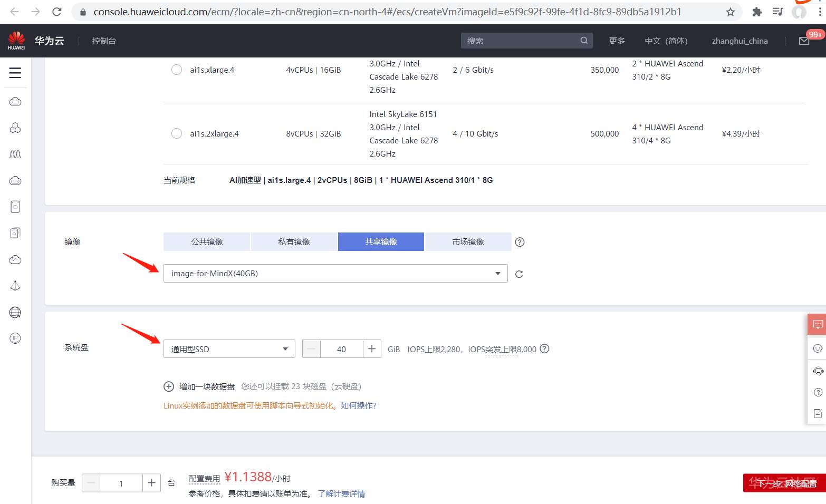Click the system disk size field

(342, 349)
